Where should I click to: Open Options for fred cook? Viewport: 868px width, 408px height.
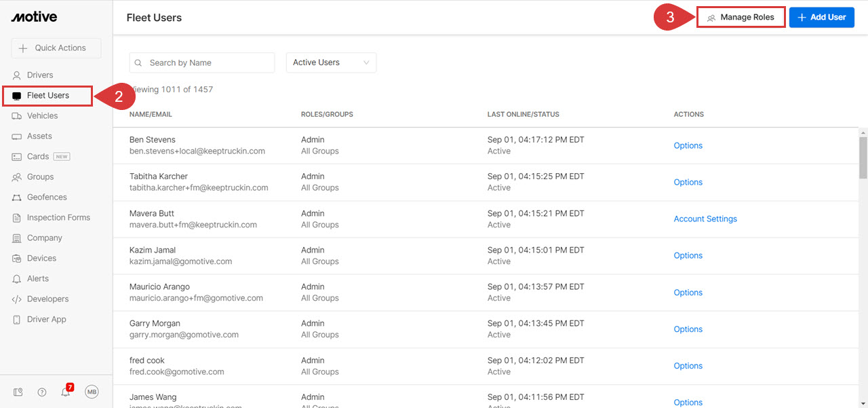click(x=688, y=366)
